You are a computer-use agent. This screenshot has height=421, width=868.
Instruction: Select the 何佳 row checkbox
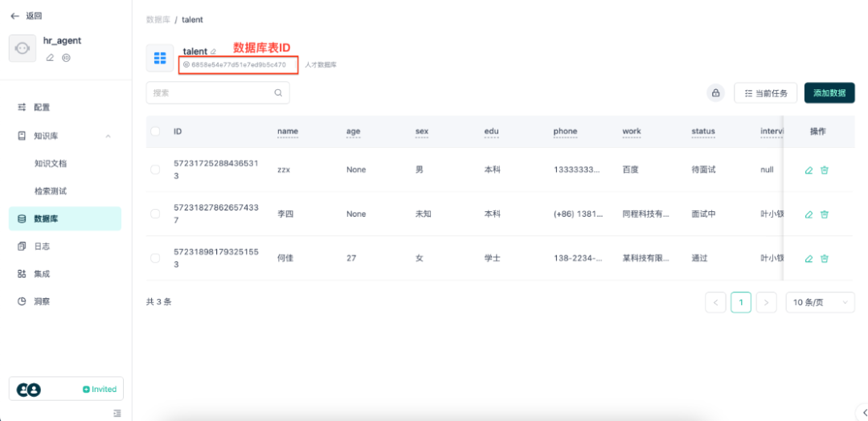(156, 258)
